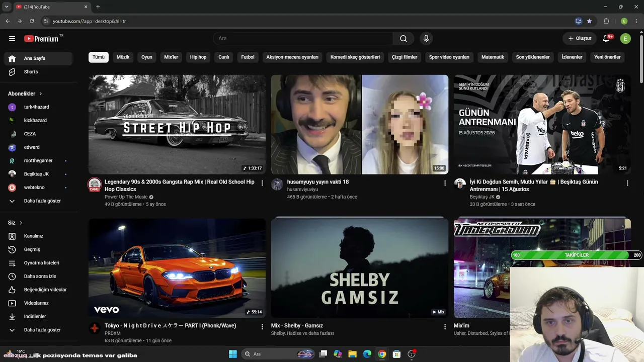The width and height of the screenshot is (644, 362).
Task: Open the video title husamyuyu yayın vakti 18
Action: [x=318, y=182]
